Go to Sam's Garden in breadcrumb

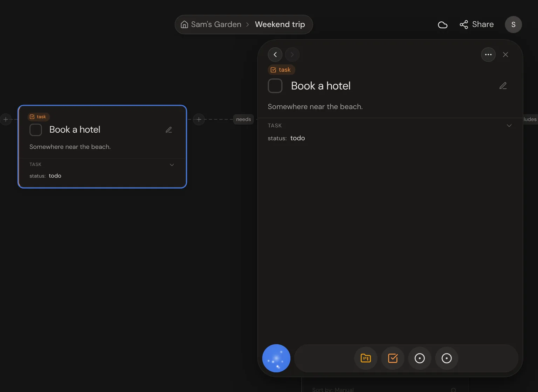click(x=216, y=24)
